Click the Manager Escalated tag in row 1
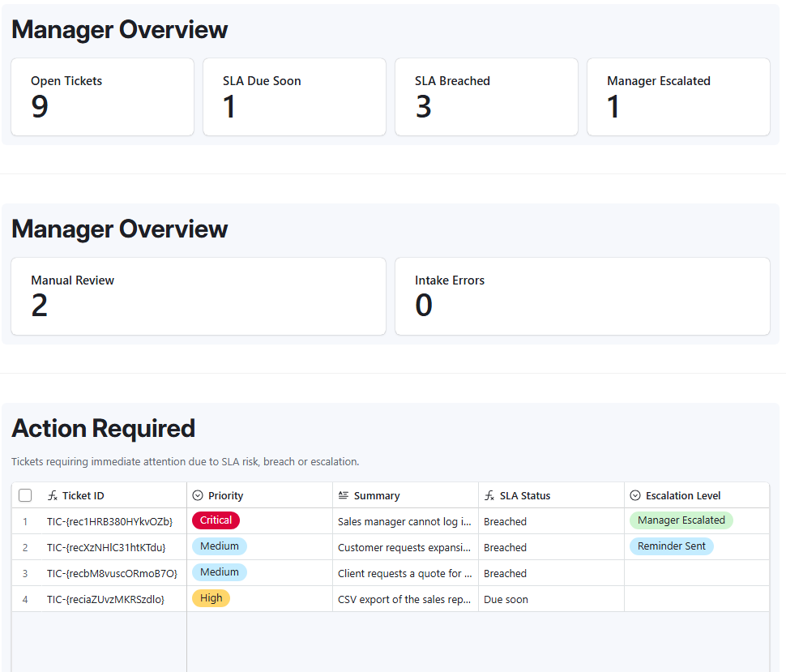 tap(681, 520)
